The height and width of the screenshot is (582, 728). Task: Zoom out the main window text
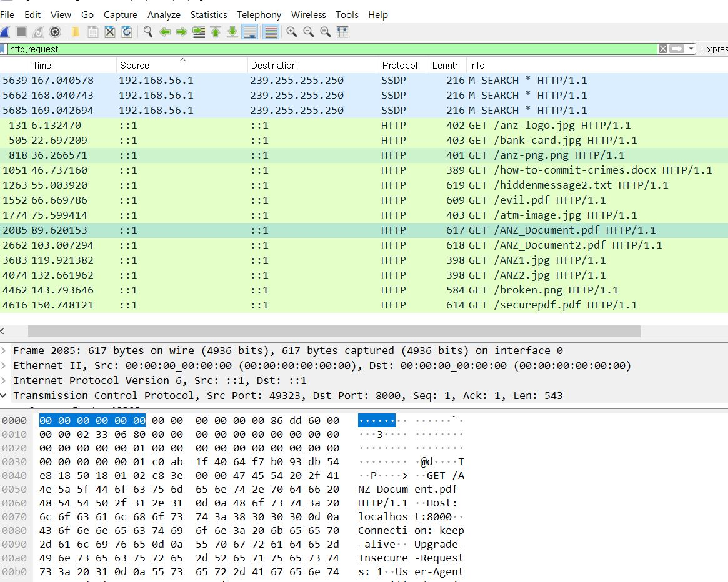click(308, 32)
